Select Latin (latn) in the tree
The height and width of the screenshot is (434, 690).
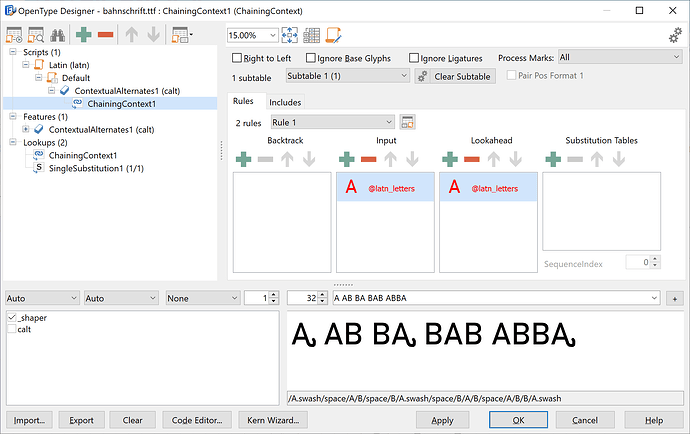pyautogui.click(x=69, y=65)
